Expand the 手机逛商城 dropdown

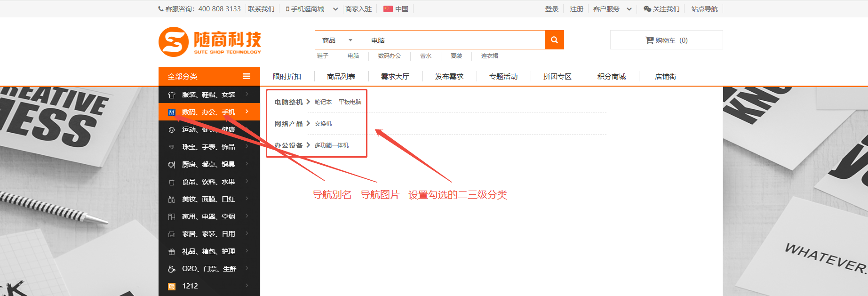click(x=335, y=9)
